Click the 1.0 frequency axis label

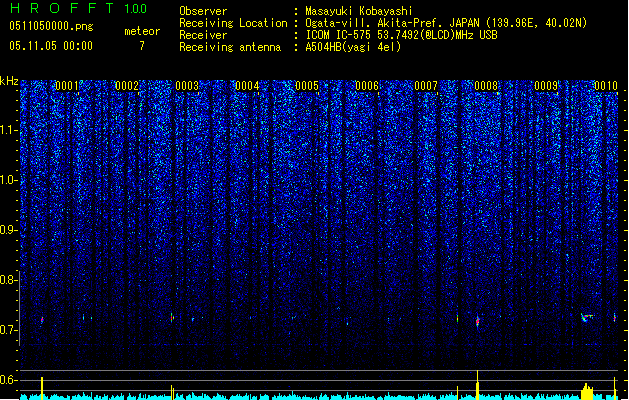(x=9, y=180)
